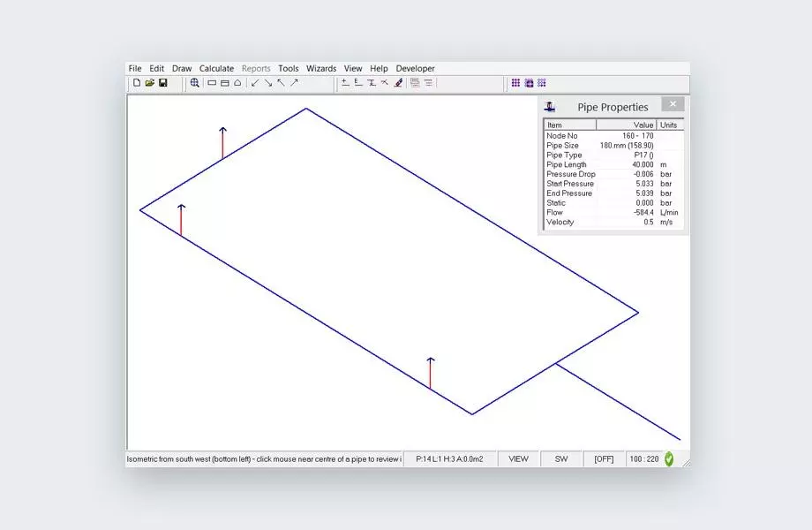Toggle the [OFF] status bar indicator
This screenshot has height=530, width=812.
(604, 459)
